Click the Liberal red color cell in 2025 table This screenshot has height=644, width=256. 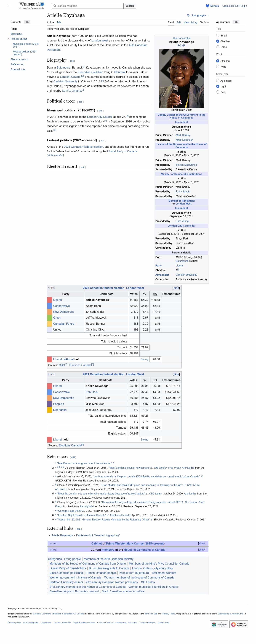(x=49, y=300)
